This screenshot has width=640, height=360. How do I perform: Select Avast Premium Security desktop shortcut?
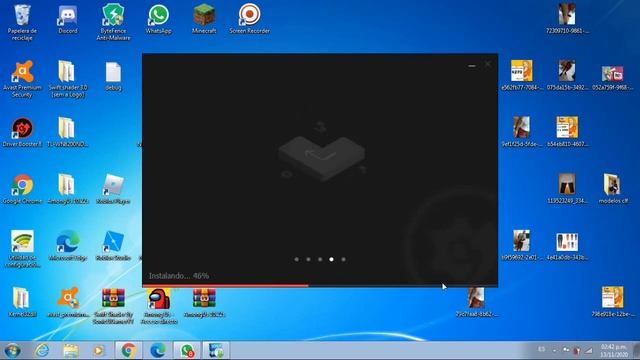coord(22,79)
